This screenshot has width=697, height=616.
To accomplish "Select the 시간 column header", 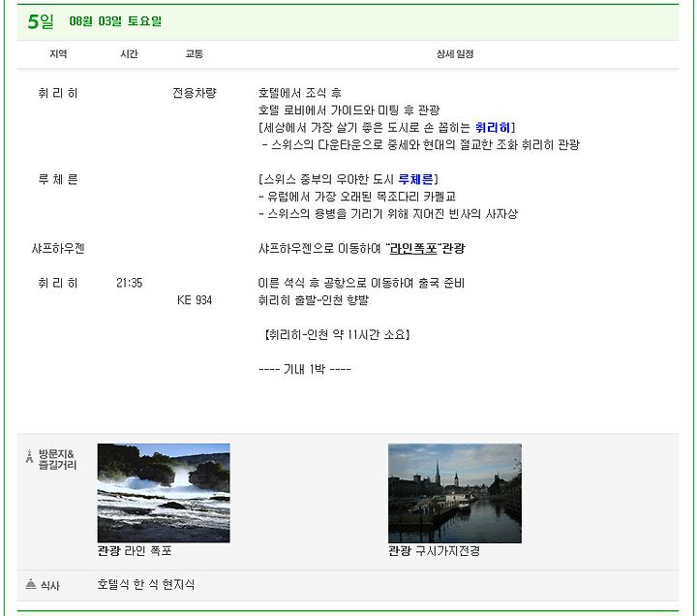I will [129, 54].
